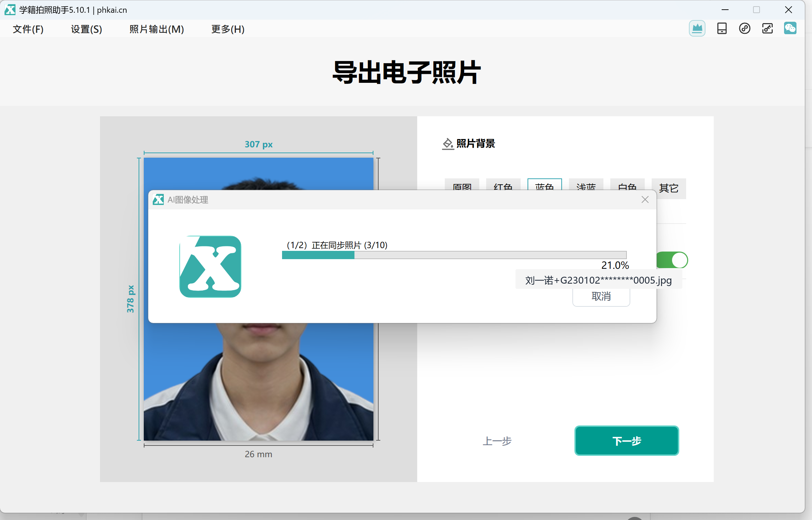
Task: Select the 白色 background option
Action: point(628,185)
